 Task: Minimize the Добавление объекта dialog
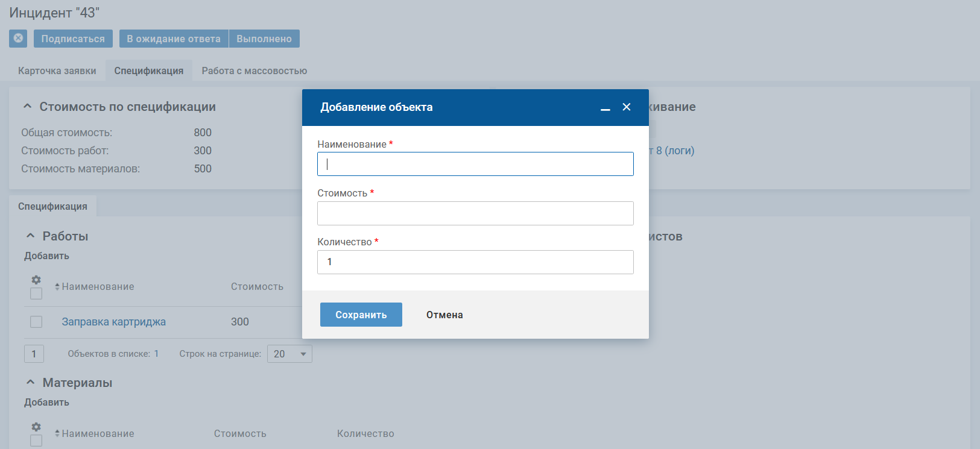605,108
